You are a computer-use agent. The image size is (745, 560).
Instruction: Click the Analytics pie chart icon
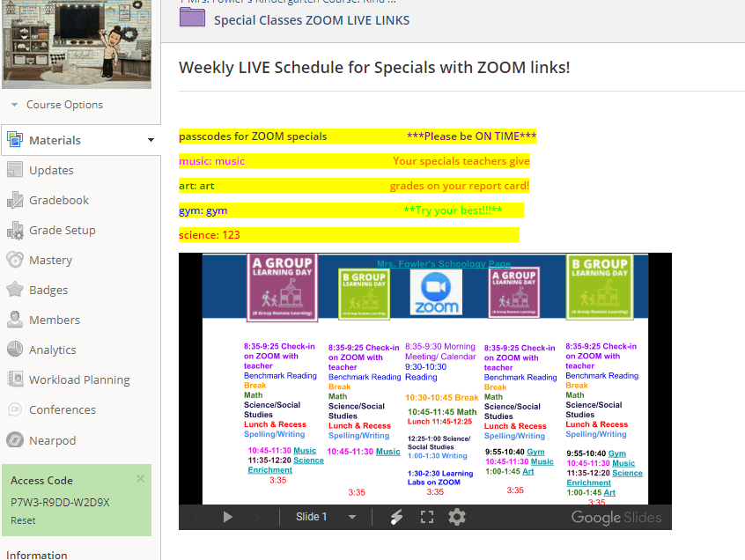coord(15,349)
